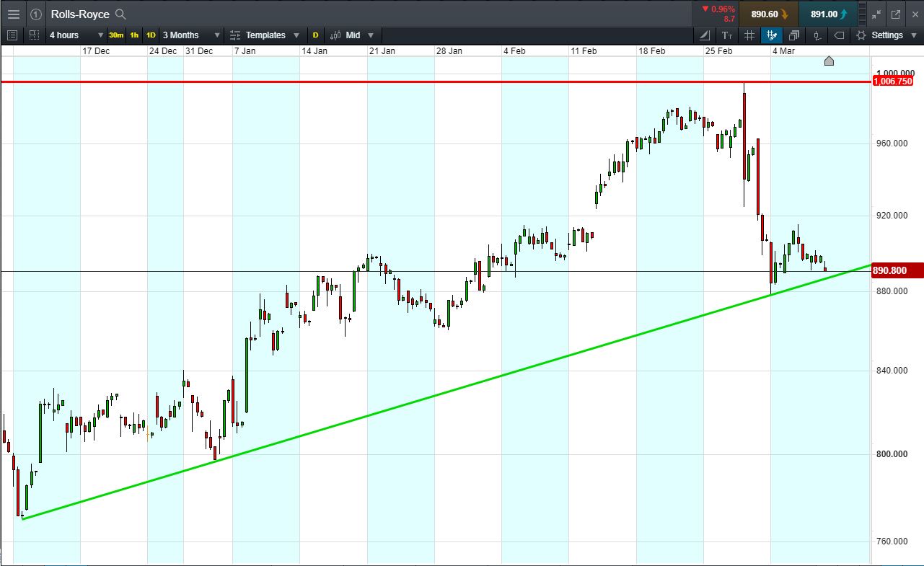The height and width of the screenshot is (566, 924).
Task: Click the highlighted drawing tools icon
Action: pos(772,35)
